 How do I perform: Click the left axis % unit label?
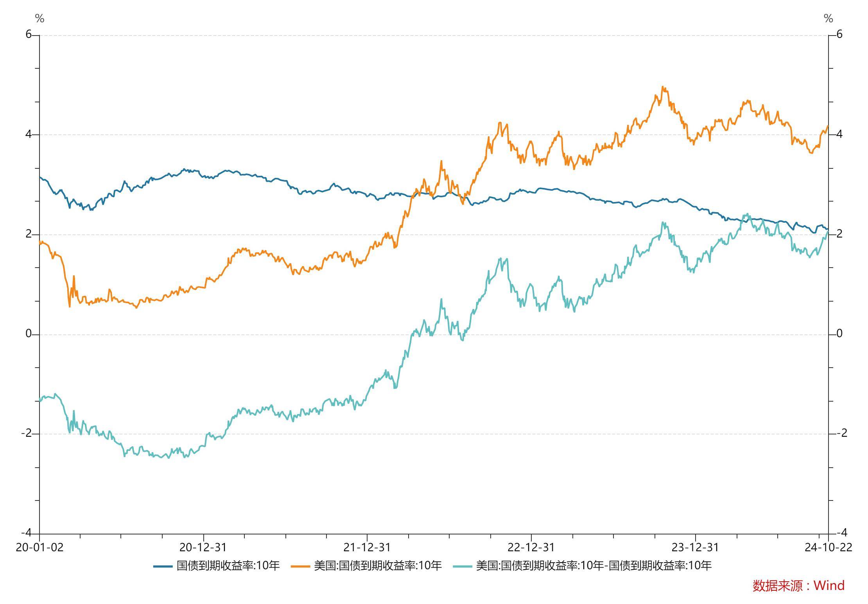click(39, 18)
